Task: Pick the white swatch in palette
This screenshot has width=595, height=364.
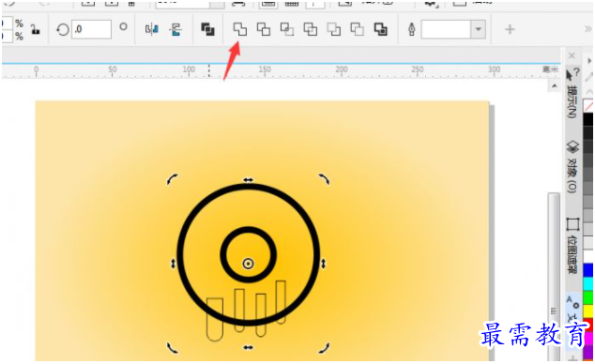Action: point(588,256)
